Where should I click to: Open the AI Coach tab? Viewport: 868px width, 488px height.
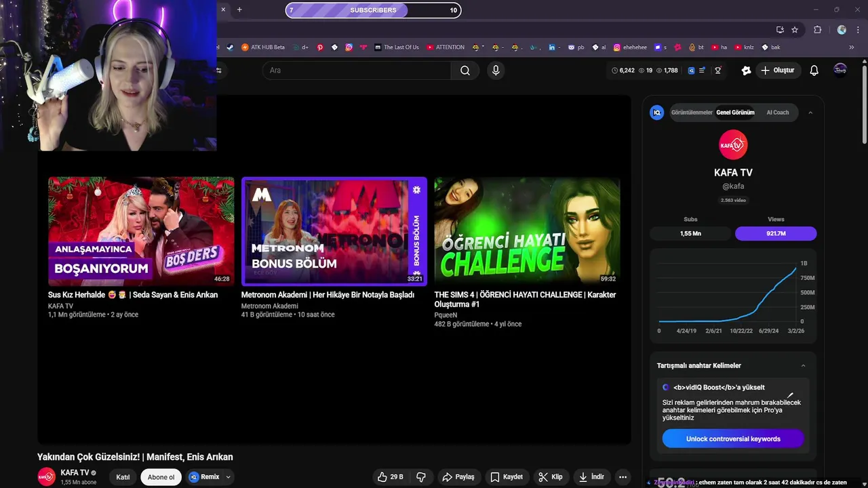click(778, 113)
